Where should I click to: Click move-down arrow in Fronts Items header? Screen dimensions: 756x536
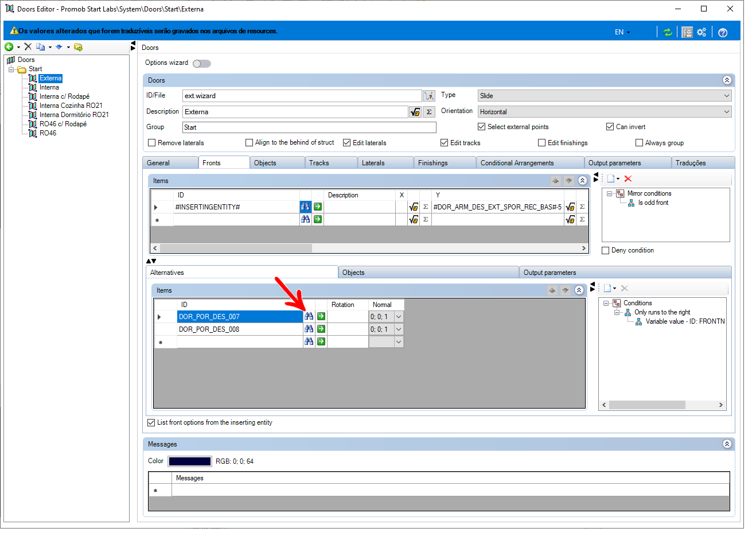568,181
